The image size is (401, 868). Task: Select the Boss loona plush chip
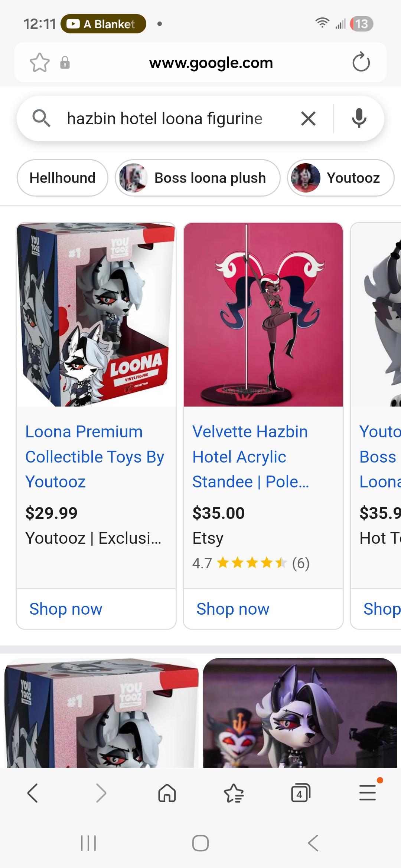click(198, 178)
